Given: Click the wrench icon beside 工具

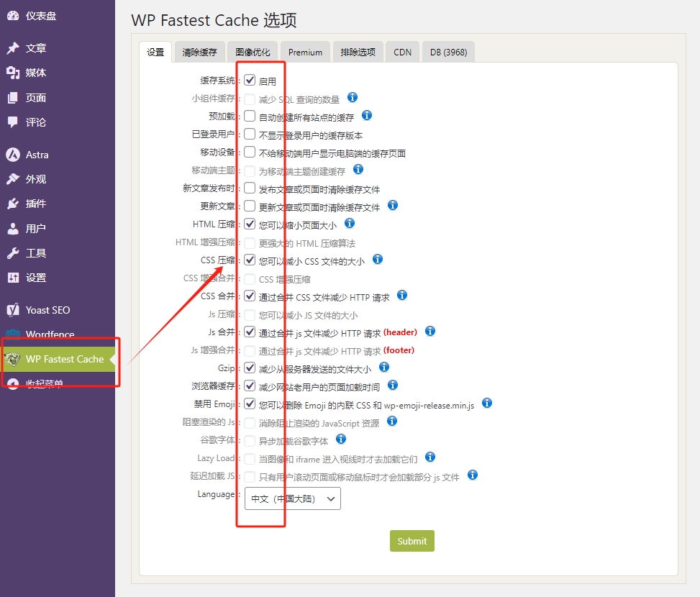Looking at the screenshot, I should click(x=13, y=253).
